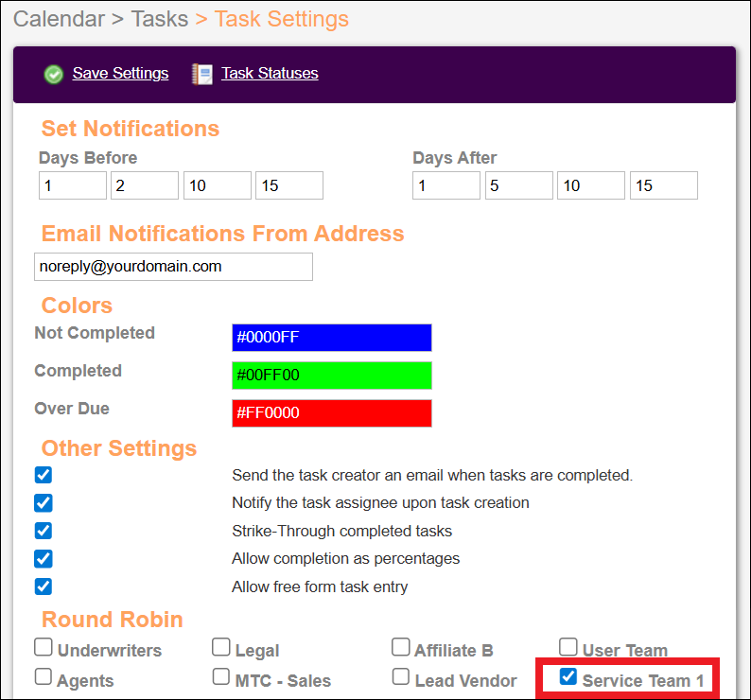Go to Tasks in the breadcrumb
Image resolution: width=751 pixels, height=700 pixels.
pos(160,19)
